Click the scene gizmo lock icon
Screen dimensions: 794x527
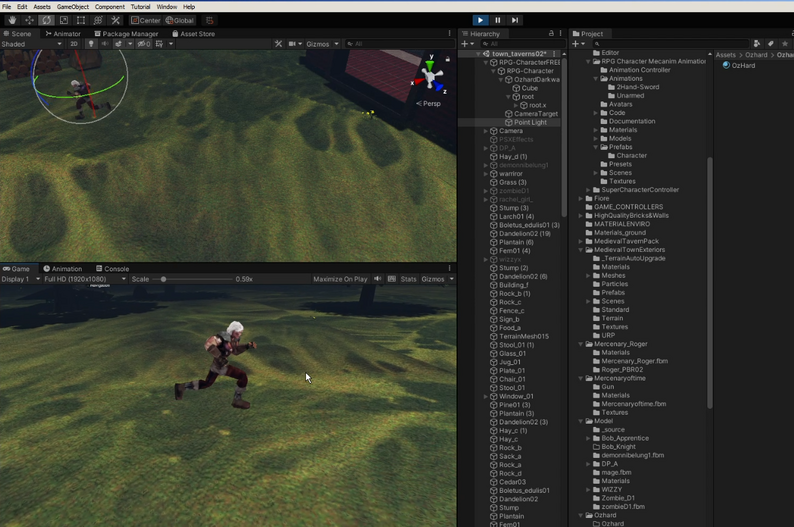coord(448,59)
